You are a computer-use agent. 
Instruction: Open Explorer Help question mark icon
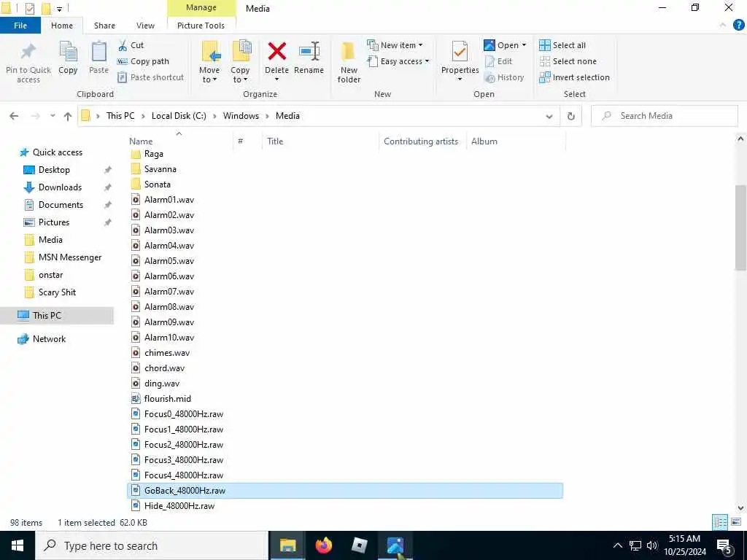click(738, 25)
